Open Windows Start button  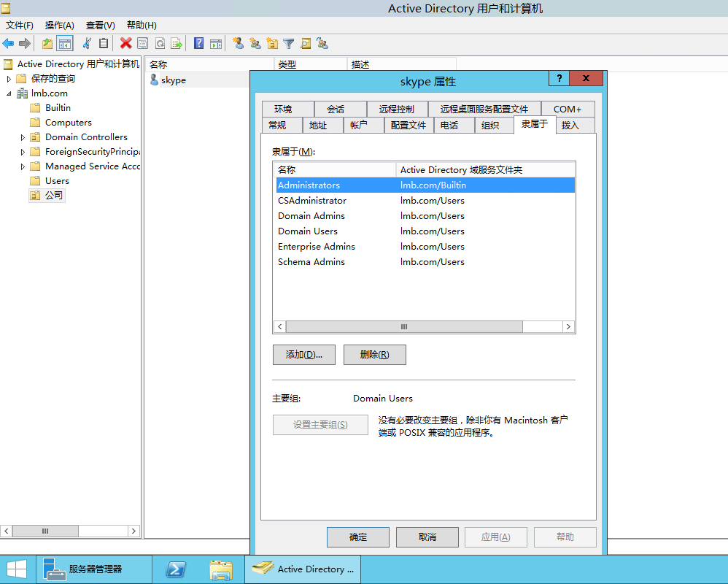17,569
